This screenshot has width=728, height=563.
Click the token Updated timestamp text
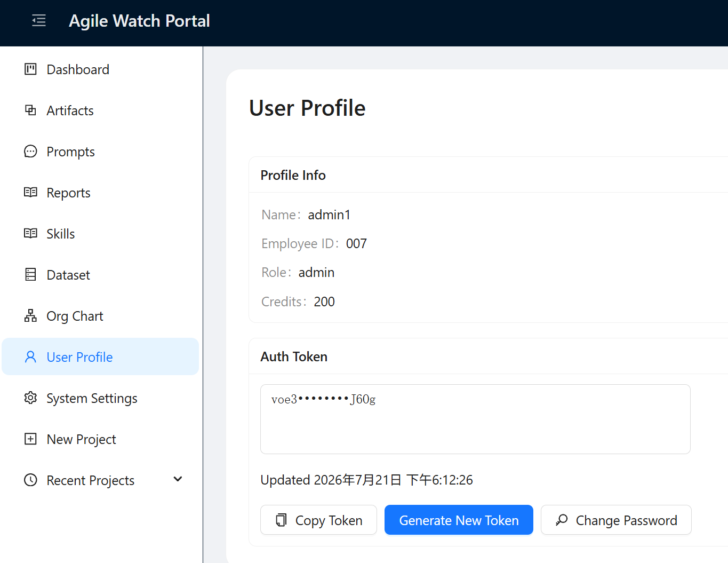tap(366, 480)
